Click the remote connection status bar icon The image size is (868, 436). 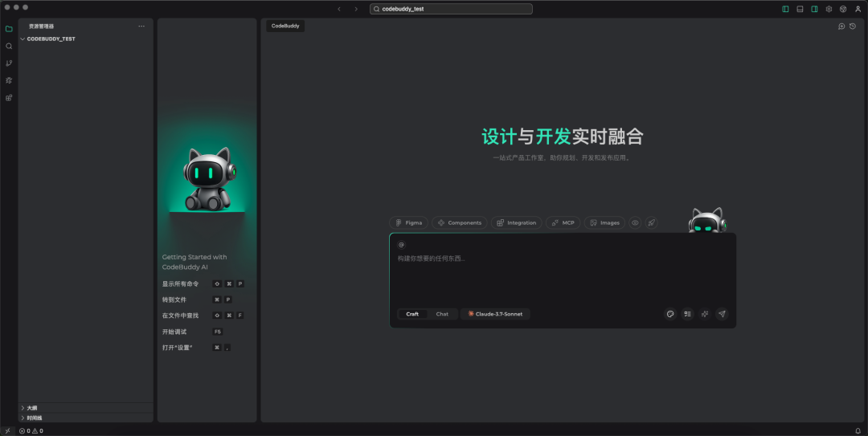click(x=7, y=430)
